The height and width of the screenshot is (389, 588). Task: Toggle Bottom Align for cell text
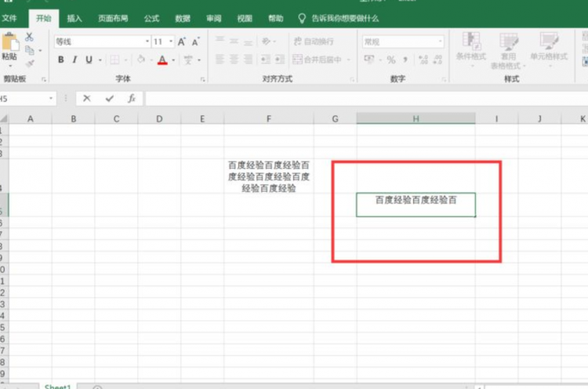248,42
